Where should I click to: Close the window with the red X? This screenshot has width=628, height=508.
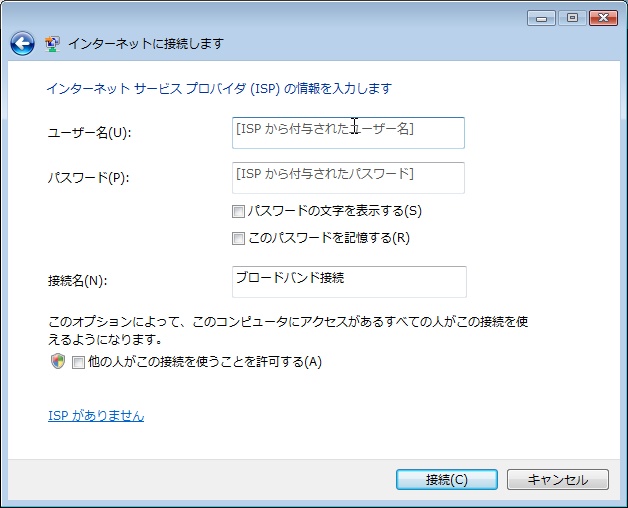click(603, 17)
